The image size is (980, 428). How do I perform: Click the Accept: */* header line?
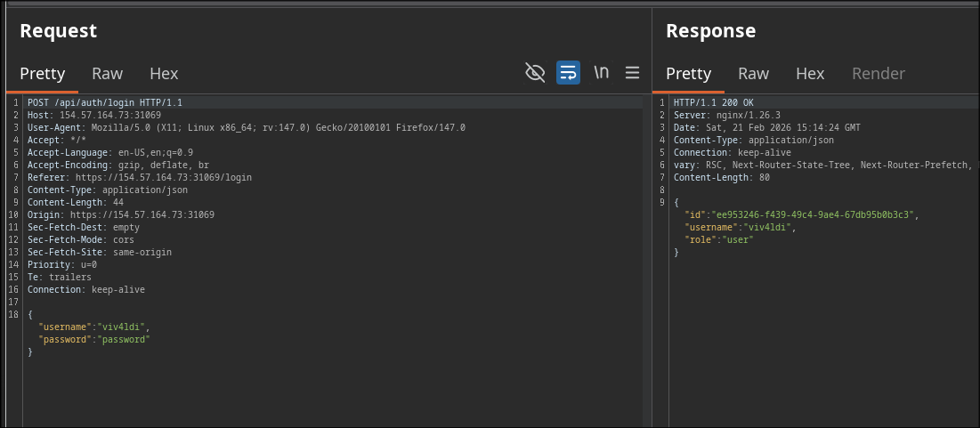tap(57, 140)
